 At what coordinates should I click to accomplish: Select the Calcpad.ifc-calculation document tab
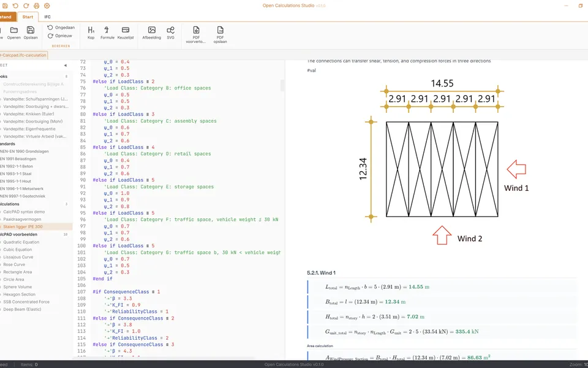23,55
